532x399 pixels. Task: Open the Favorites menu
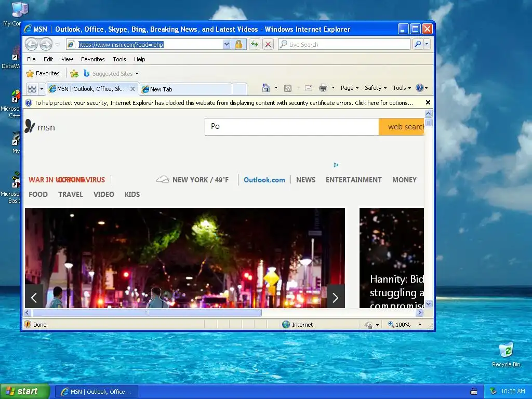[x=92, y=59]
